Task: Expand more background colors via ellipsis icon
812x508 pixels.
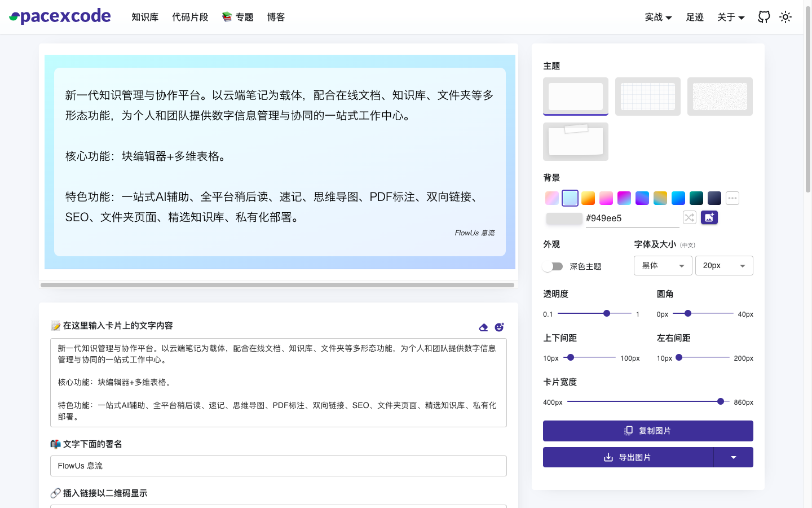Action: [x=732, y=198]
